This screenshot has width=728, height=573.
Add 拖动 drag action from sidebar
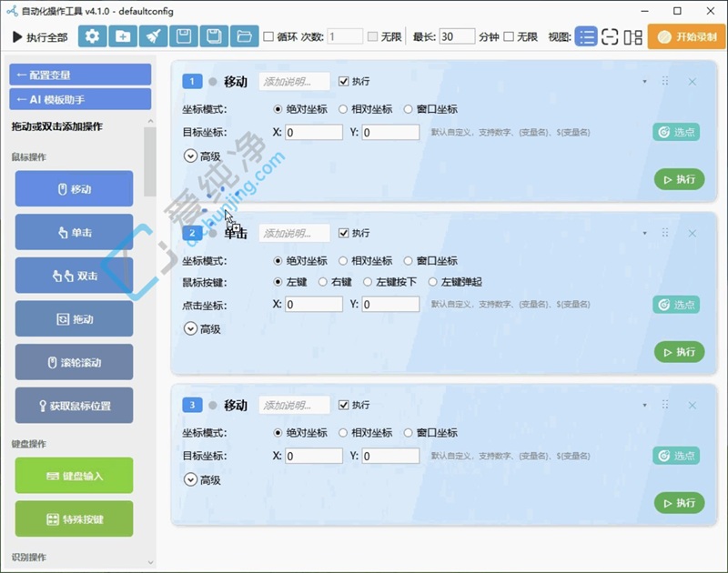74,318
